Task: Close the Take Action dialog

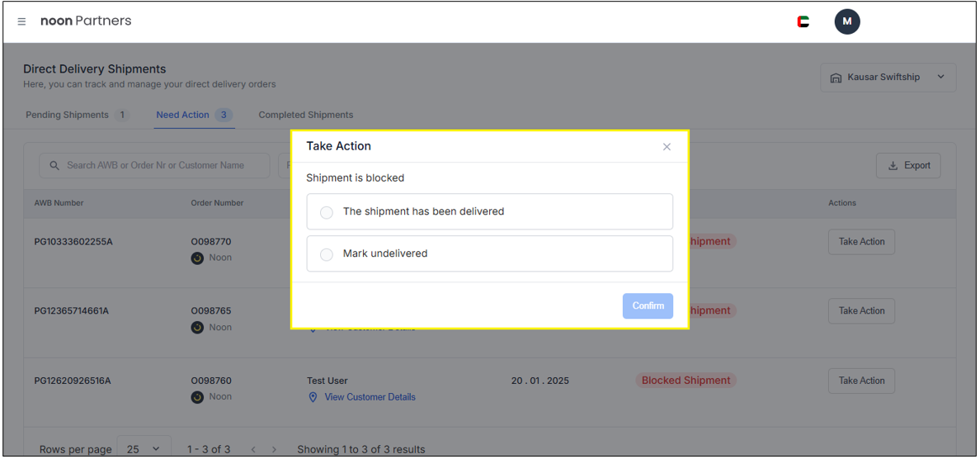Action: [667, 147]
